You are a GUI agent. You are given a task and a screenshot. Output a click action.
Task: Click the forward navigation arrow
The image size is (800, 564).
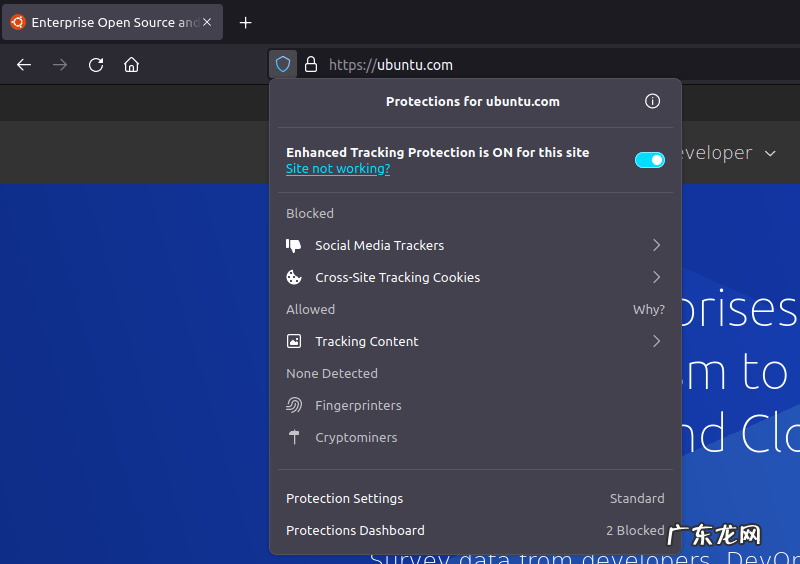pos(60,64)
